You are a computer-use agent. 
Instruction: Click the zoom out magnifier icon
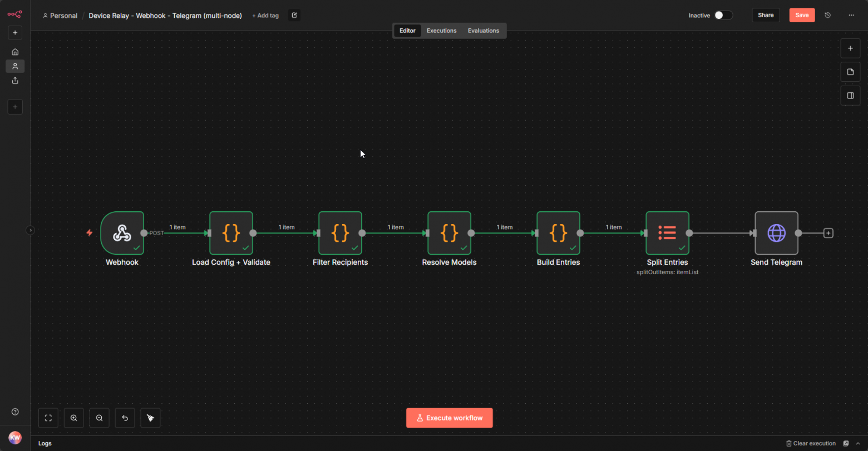coord(99,418)
